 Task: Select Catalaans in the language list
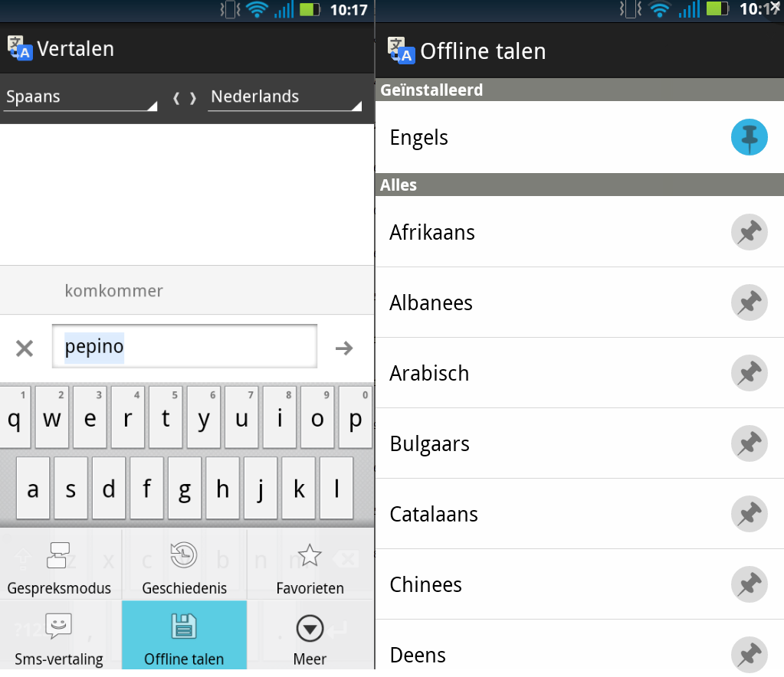(434, 514)
